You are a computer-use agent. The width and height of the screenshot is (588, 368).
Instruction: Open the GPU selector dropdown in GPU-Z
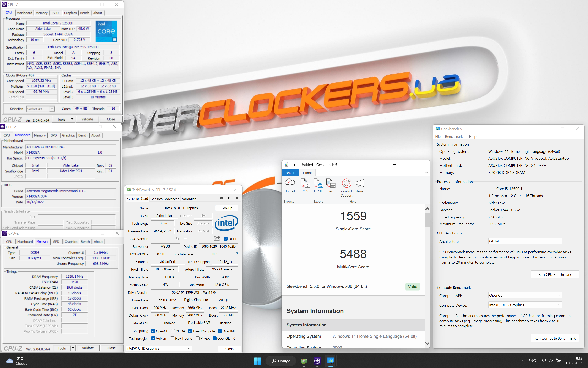[x=159, y=348]
